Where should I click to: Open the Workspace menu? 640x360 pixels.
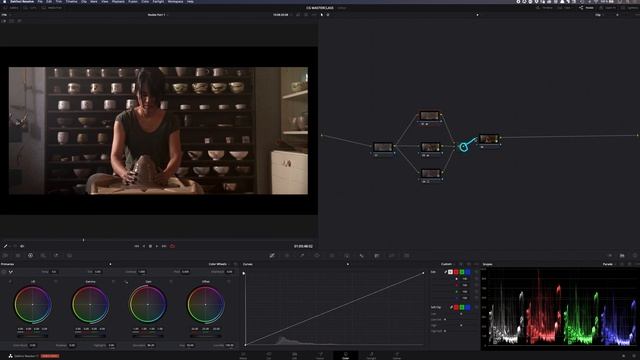(176, 2)
